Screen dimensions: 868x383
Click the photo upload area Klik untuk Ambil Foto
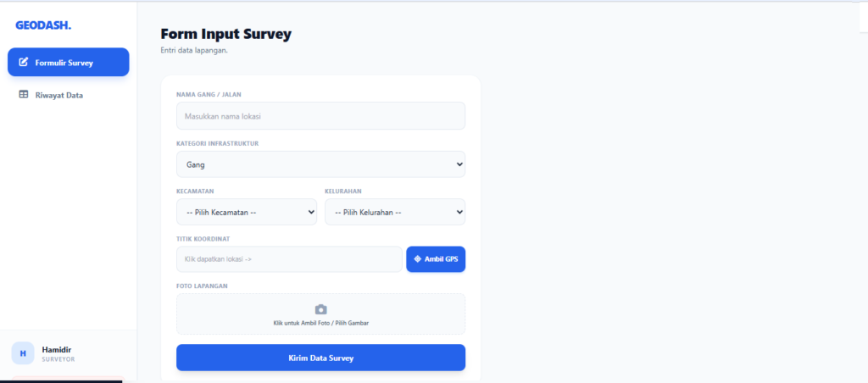320,314
